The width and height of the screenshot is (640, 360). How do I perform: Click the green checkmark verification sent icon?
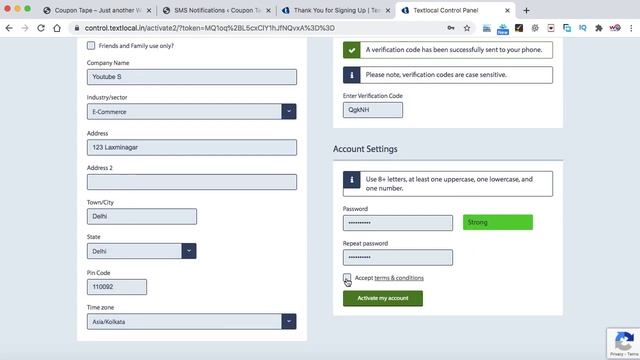(x=351, y=50)
